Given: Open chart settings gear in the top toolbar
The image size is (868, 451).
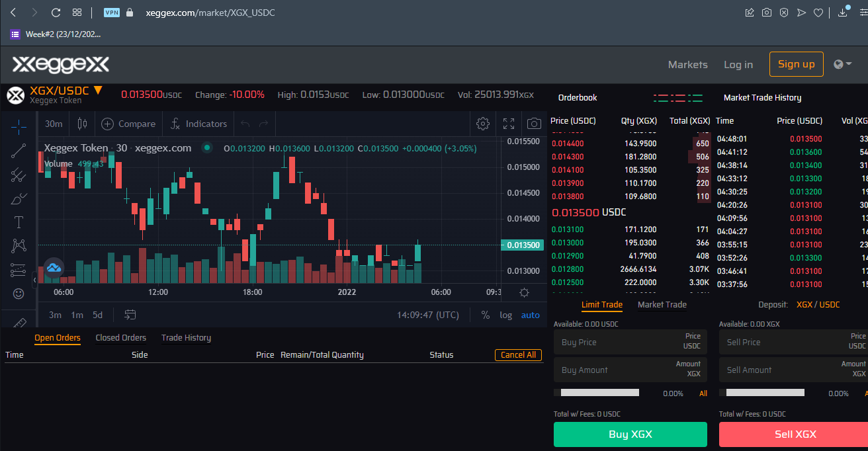Looking at the screenshot, I should click(483, 124).
